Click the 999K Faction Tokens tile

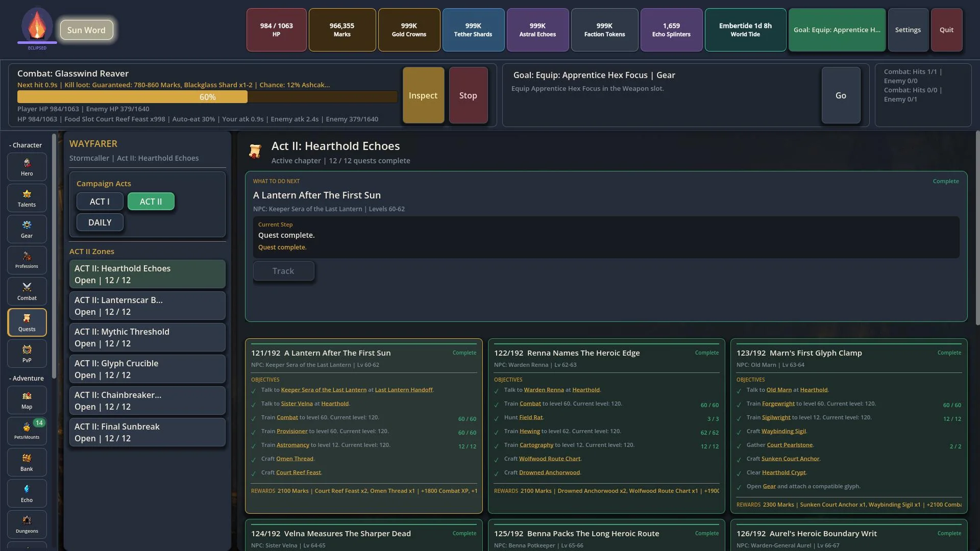point(604,30)
